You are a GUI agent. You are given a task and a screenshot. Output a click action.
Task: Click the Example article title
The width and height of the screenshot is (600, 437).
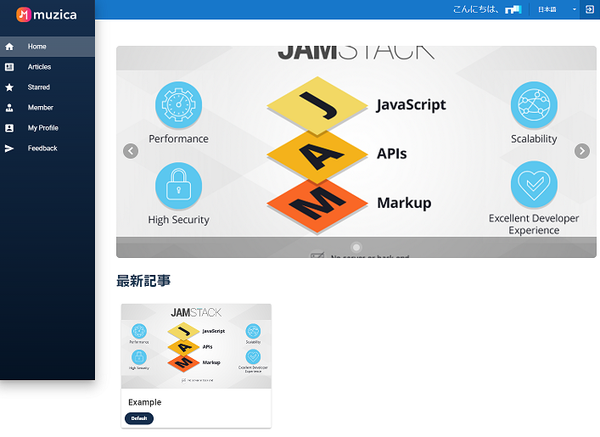(x=145, y=402)
